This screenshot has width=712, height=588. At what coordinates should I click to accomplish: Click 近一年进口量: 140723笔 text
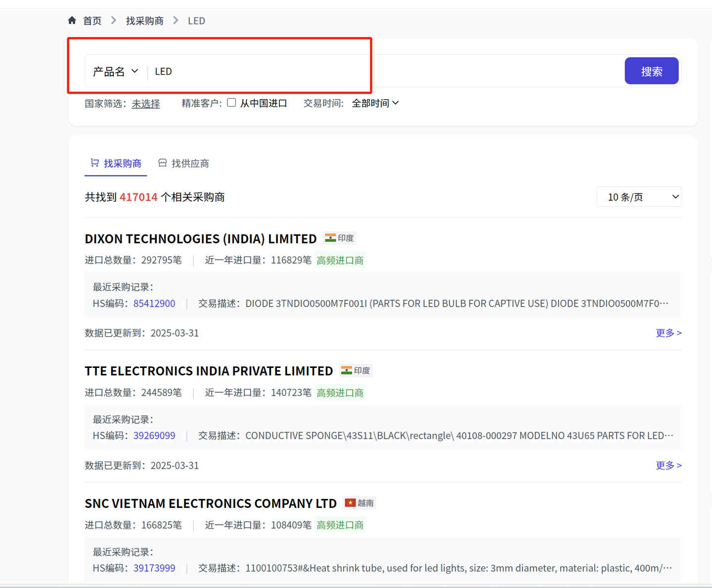pyautogui.click(x=258, y=393)
